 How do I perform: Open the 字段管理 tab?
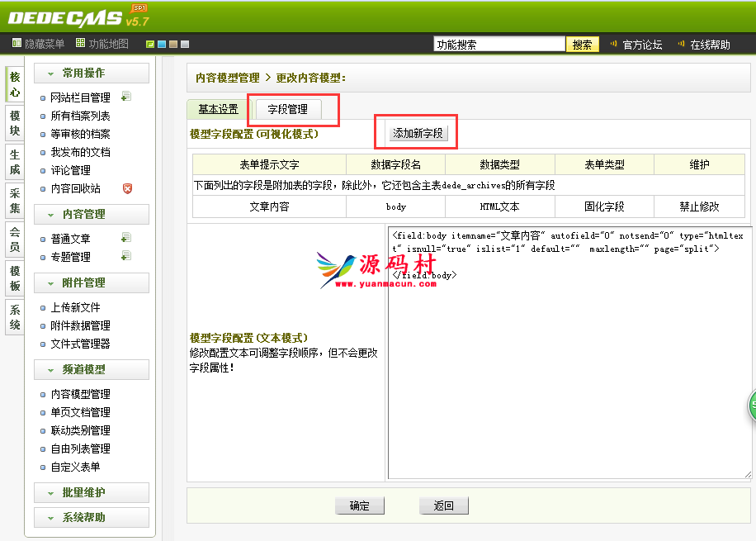pos(287,109)
